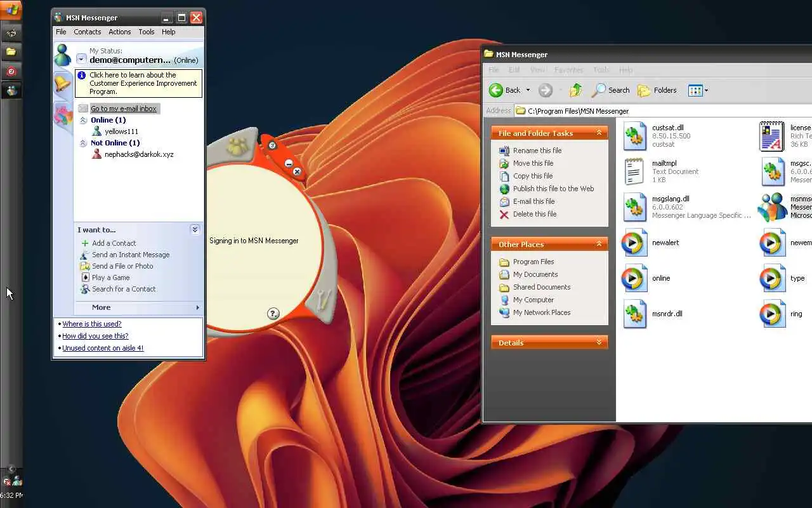Click the Forward arrow in Explorer
Screen dimensions: 812x508
click(x=546, y=90)
